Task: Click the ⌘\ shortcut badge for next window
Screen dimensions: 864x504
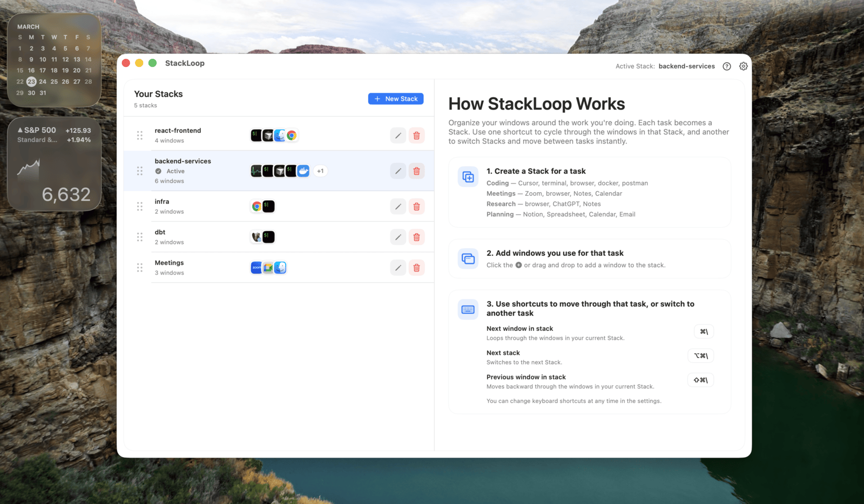Action: (703, 331)
